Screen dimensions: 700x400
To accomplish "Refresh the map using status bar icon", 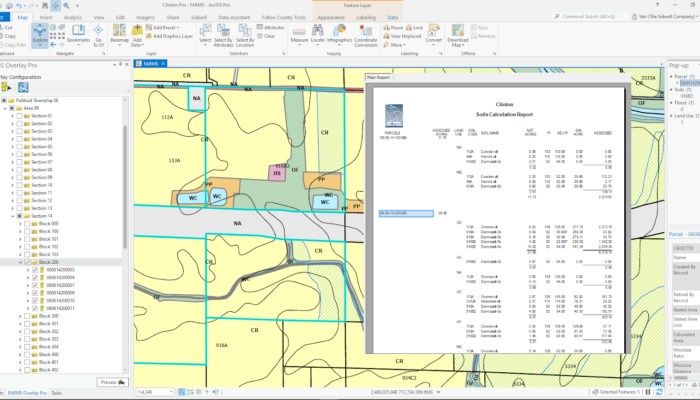I will [658, 392].
